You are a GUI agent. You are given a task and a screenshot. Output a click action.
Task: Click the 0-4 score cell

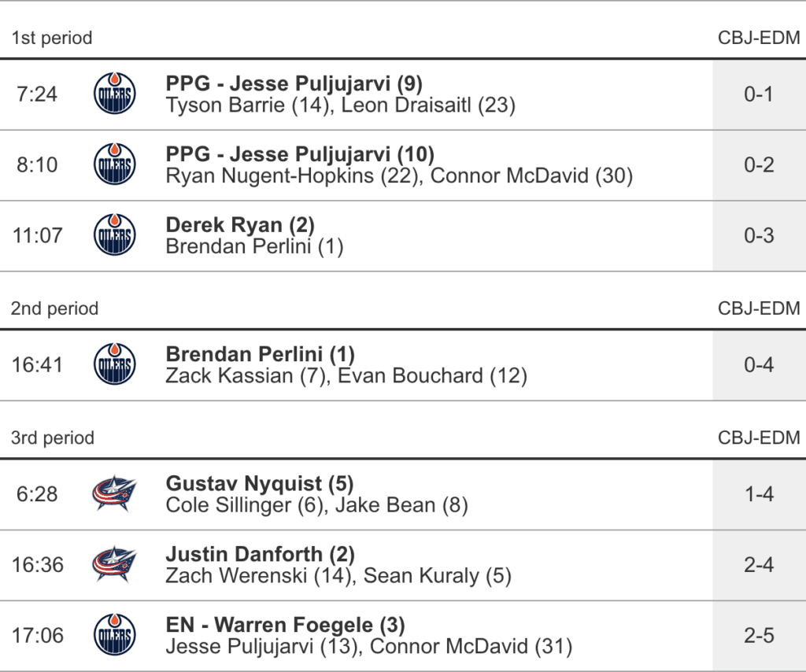pos(759,365)
